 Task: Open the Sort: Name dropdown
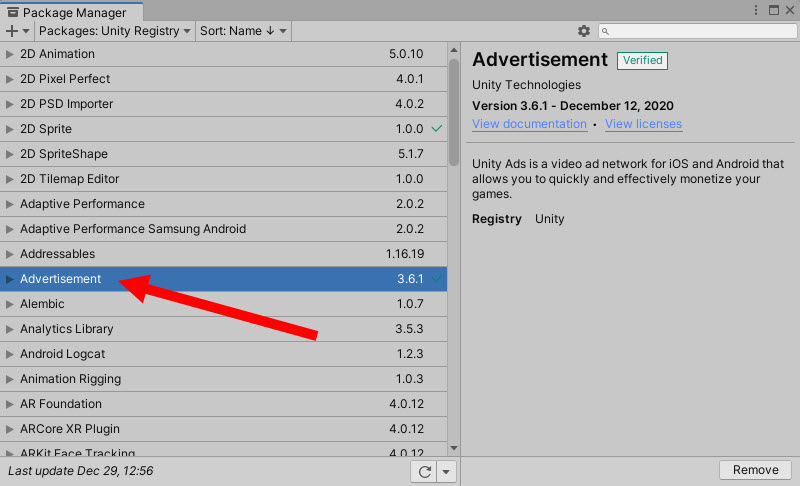243,31
